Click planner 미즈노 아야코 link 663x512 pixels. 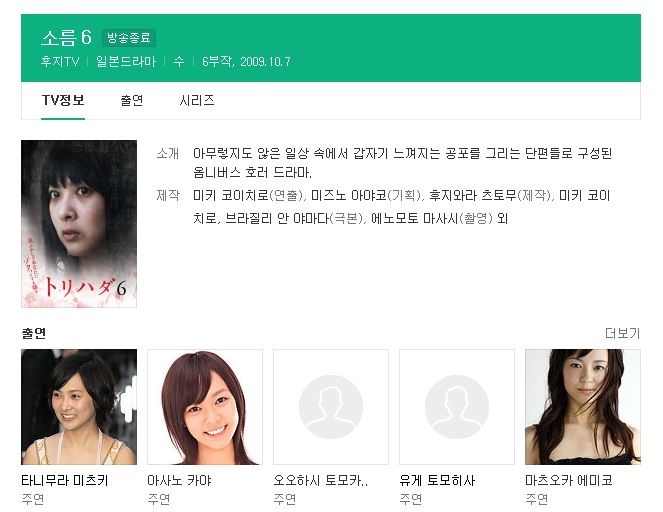tap(349, 195)
